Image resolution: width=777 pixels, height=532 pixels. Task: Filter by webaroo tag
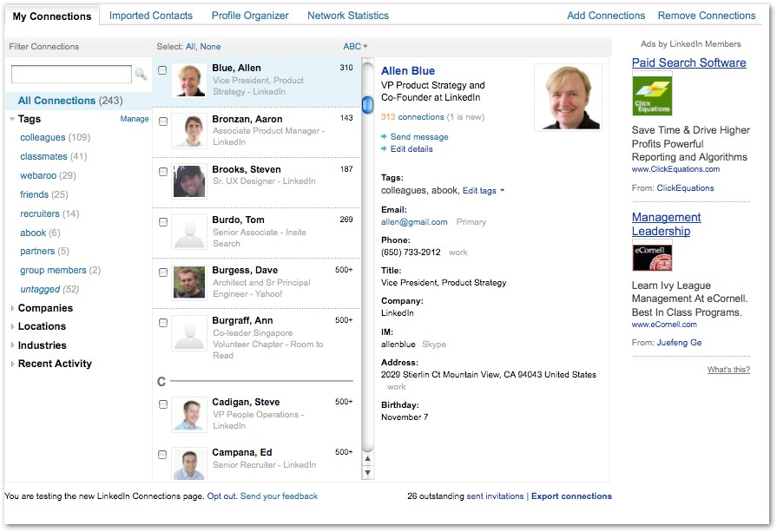coord(38,175)
